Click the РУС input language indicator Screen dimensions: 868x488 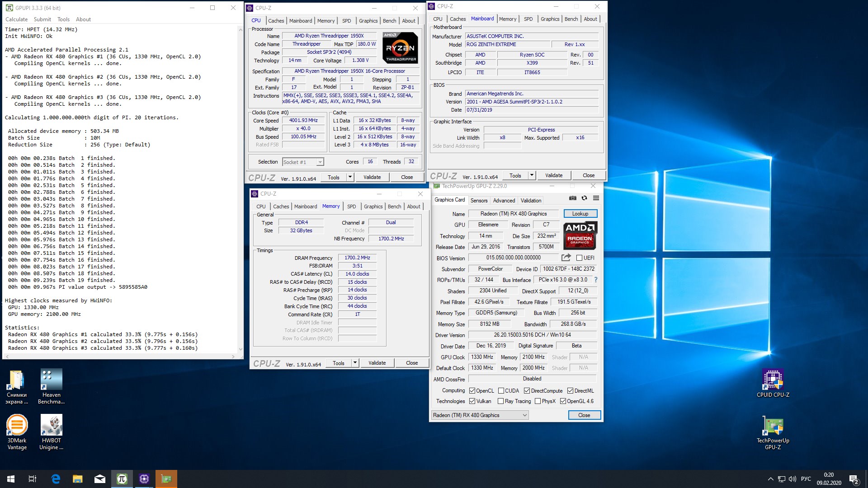[x=806, y=479]
